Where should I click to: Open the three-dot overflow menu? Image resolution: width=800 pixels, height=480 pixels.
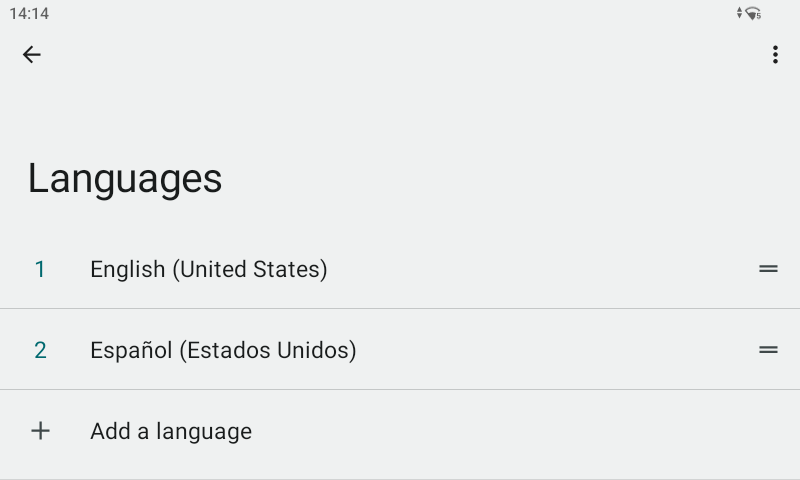[x=775, y=55]
